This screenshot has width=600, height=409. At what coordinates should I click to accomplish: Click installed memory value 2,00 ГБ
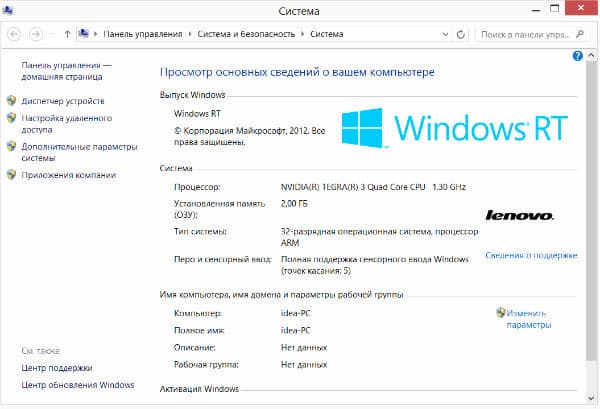(294, 204)
